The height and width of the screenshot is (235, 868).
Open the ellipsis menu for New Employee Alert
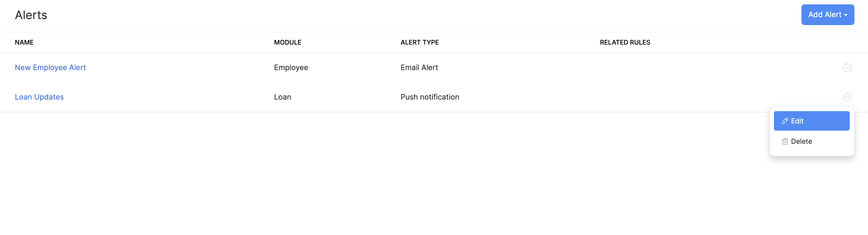click(x=848, y=68)
